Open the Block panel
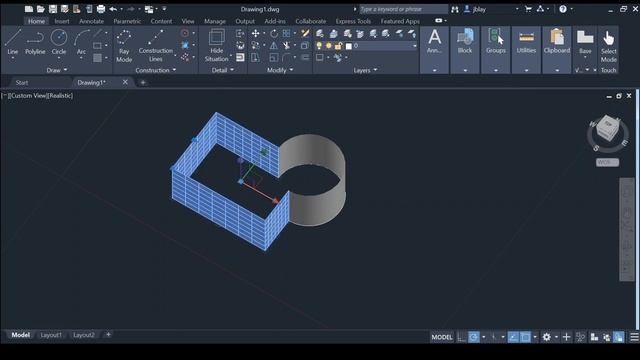This screenshot has height=360, width=640. click(464, 49)
